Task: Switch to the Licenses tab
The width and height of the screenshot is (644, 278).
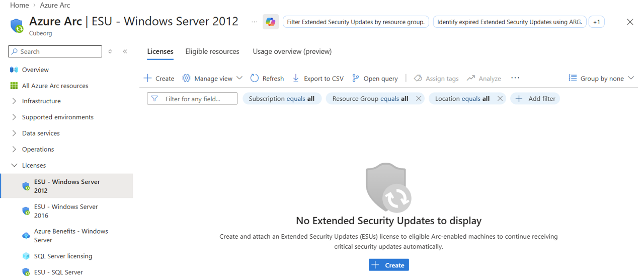Action: pyautogui.click(x=160, y=51)
